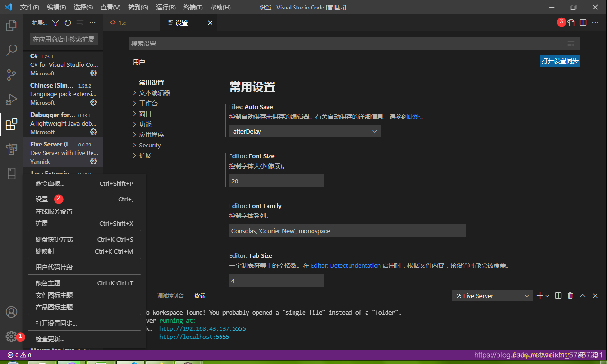Choose 颜色主题 menu entry

(x=84, y=283)
